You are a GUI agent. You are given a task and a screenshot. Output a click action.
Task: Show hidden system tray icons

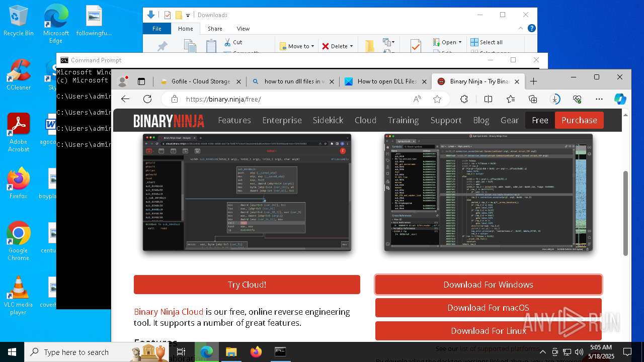tap(543, 351)
